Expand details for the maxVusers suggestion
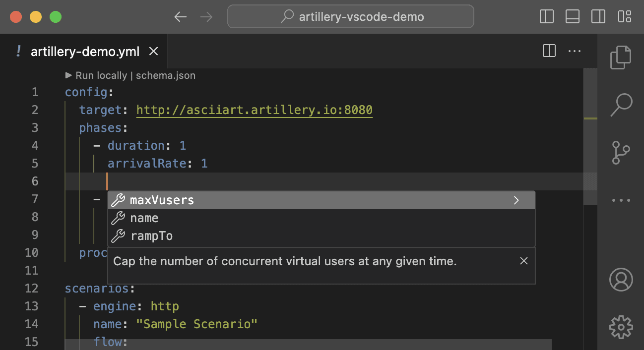 tap(516, 200)
